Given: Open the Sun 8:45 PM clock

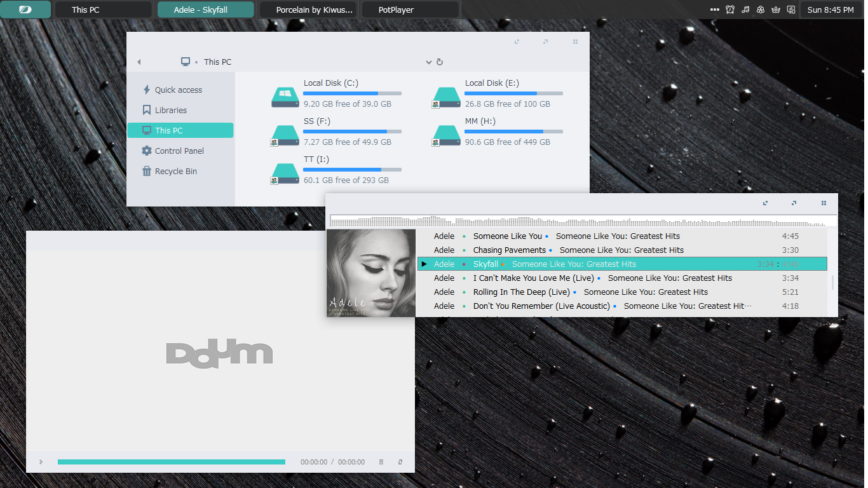Looking at the screenshot, I should click(831, 10).
